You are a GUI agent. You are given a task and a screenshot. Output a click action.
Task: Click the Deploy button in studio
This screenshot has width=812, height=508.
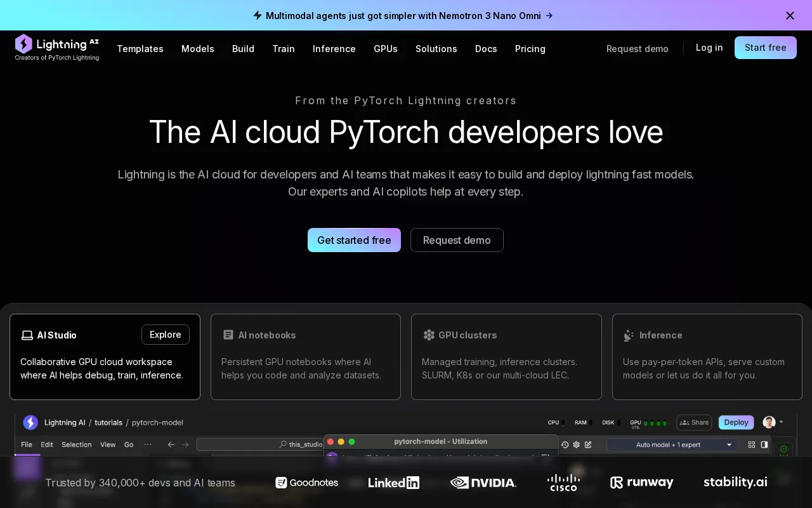(x=737, y=422)
